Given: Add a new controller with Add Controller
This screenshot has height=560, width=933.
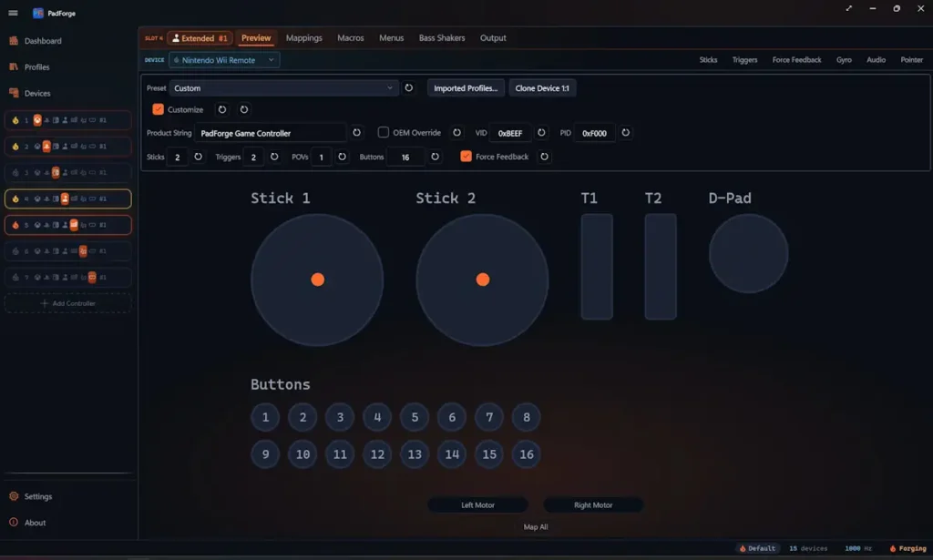Looking at the screenshot, I should click(x=67, y=303).
